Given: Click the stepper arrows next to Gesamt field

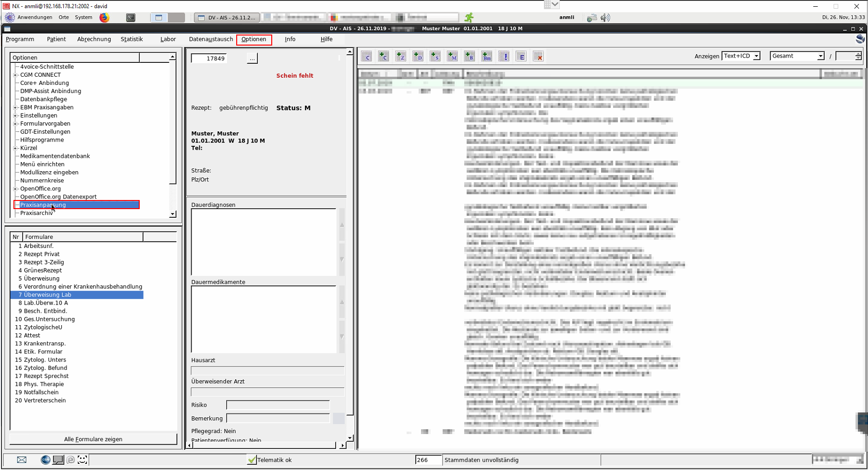Looking at the screenshot, I should coord(858,56).
